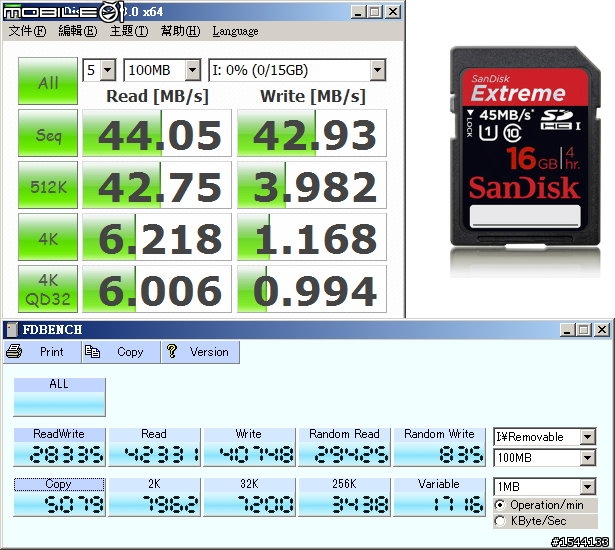The image size is (615, 550).
Task: Click the Seq write result 42.93
Action: 312,133
